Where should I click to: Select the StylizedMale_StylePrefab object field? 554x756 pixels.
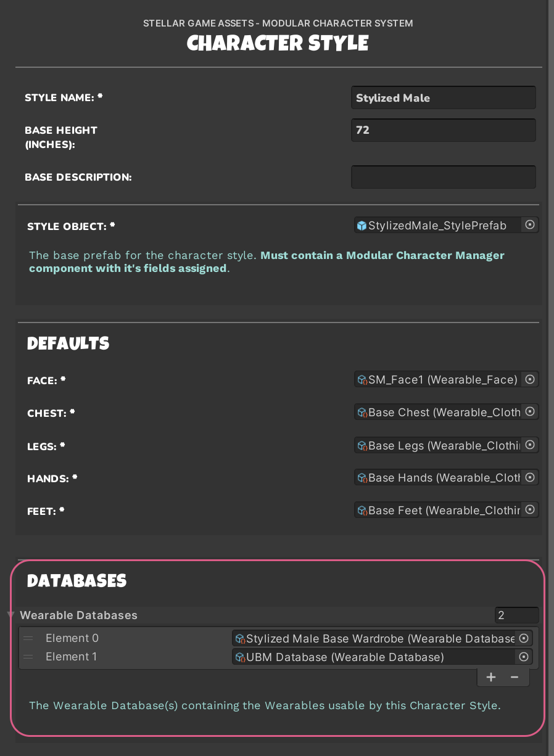click(438, 225)
